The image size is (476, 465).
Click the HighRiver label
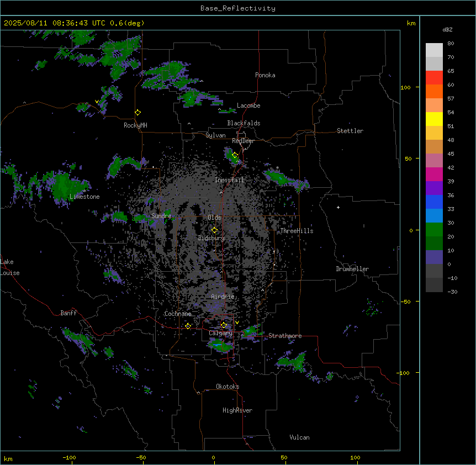pos(237,410)
